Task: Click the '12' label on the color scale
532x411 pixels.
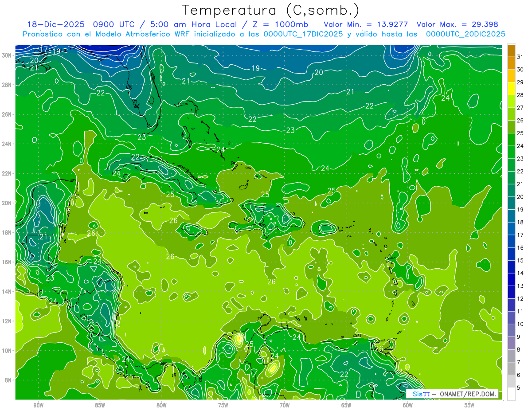Action: tap(520, 299)
